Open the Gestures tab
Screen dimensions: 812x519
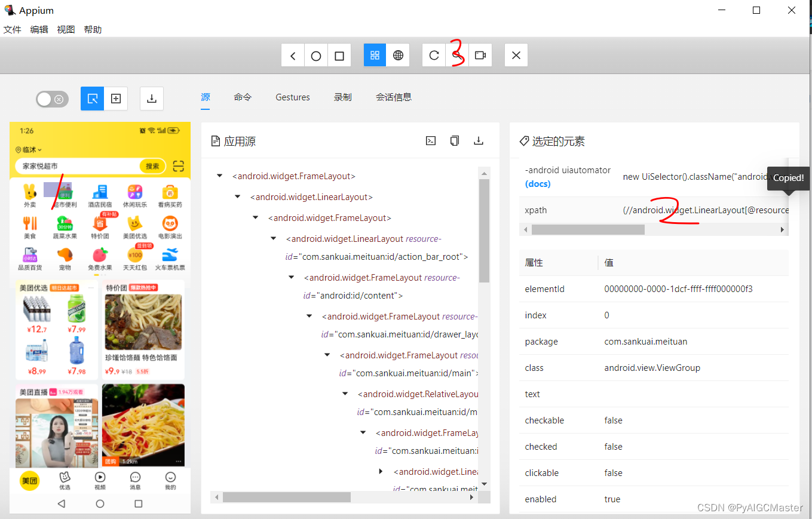coord(293,97)
